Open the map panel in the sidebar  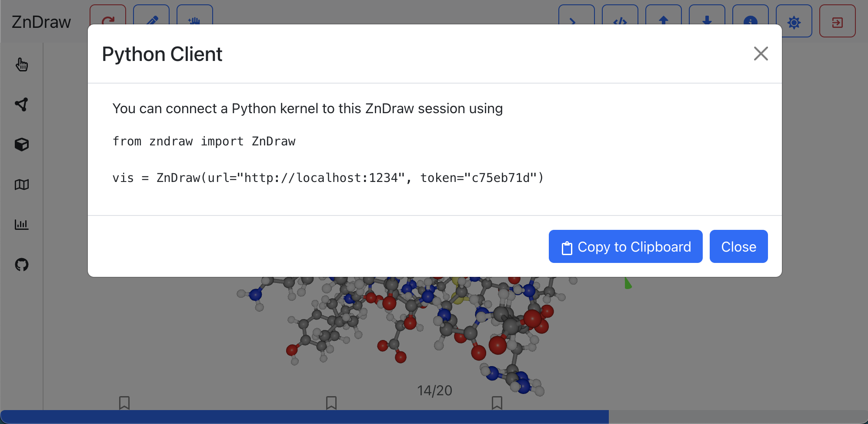[21, 185]
